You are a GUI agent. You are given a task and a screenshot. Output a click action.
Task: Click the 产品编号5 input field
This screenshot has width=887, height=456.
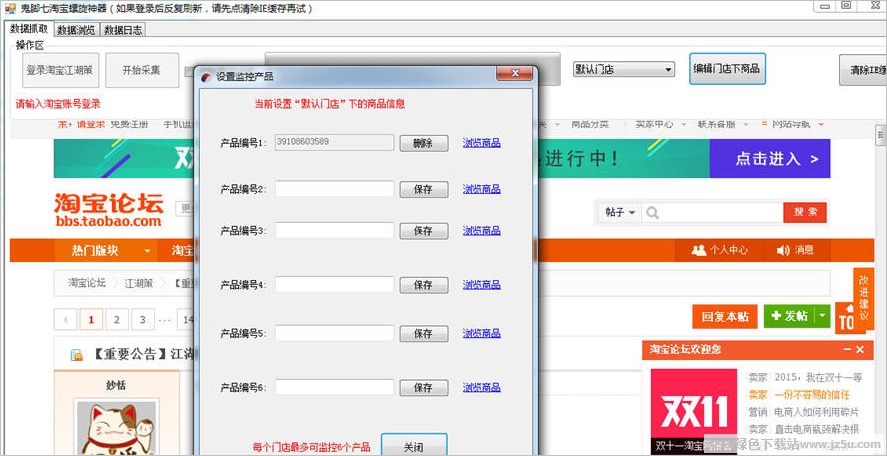coord(334,333)
